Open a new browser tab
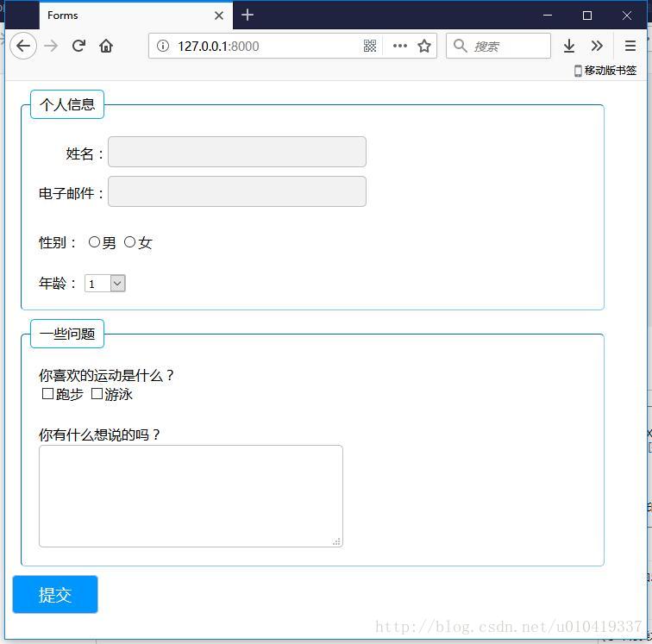 point(248,15)
